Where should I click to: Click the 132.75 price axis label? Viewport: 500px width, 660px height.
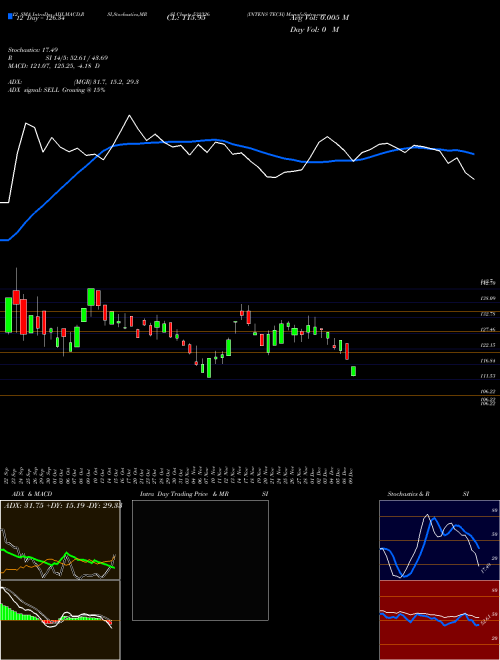[x=488, y=314]
